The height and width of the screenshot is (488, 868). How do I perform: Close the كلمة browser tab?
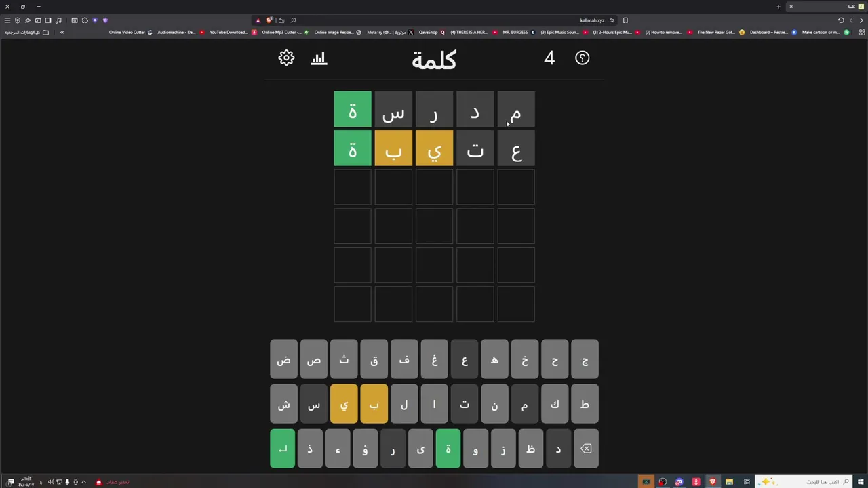point(791,7)
